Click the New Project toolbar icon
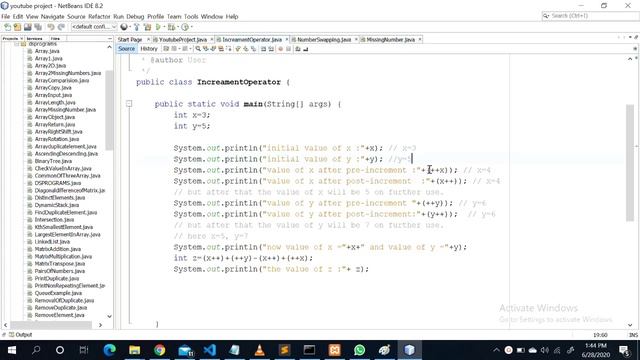 [x=17, y=27]
